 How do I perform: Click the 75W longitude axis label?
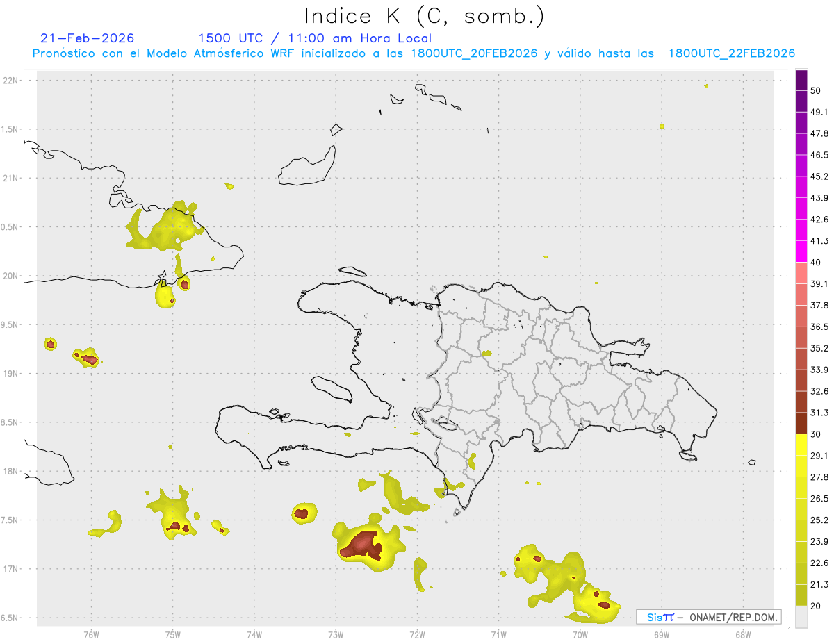pos(172,634)
